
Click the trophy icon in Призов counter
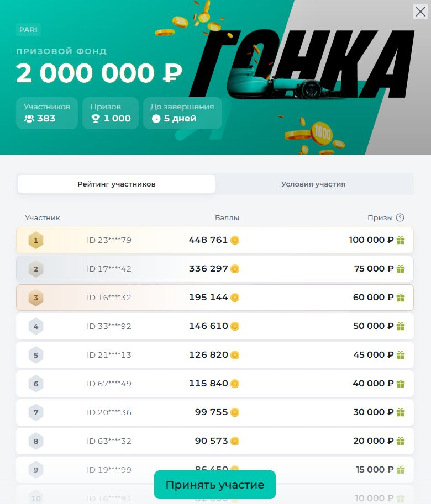pyautogui.click(x=95, y=119)
